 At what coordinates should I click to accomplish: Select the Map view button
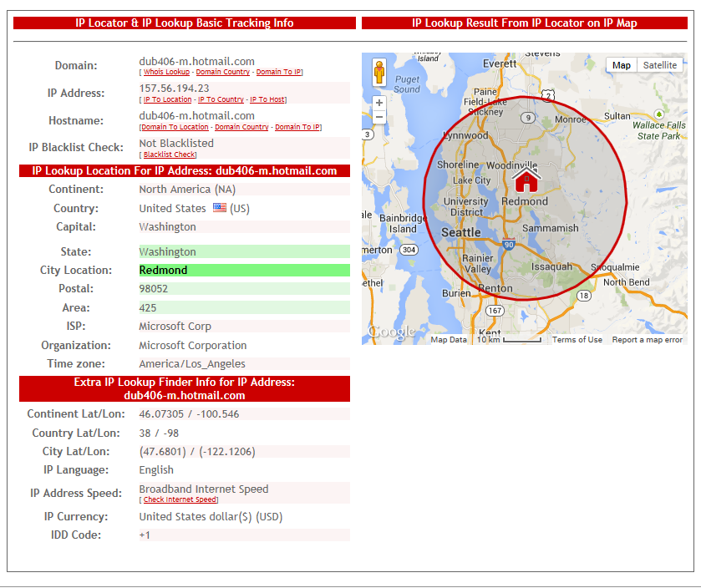coord(622,65)
